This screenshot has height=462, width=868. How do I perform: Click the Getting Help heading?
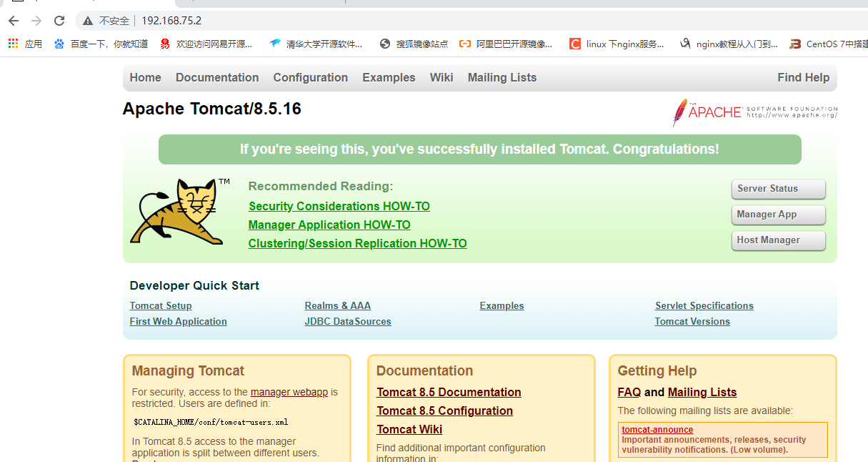(657, 370)
